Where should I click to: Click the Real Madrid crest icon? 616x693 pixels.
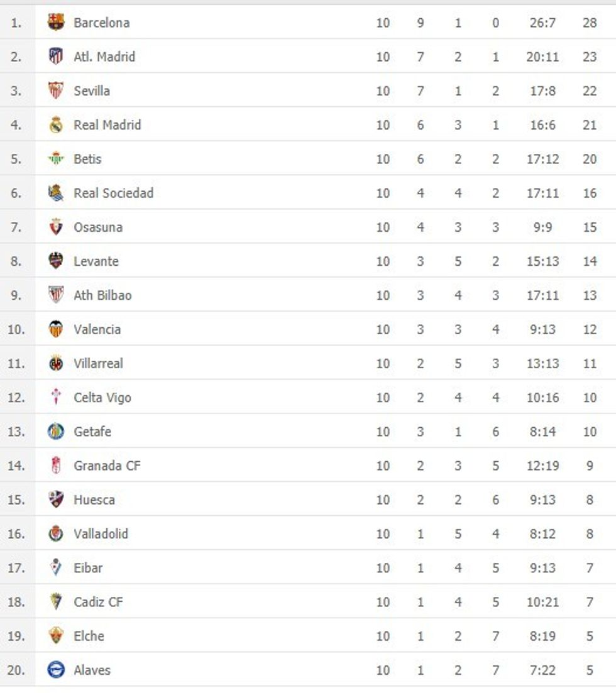pos(56,125)
